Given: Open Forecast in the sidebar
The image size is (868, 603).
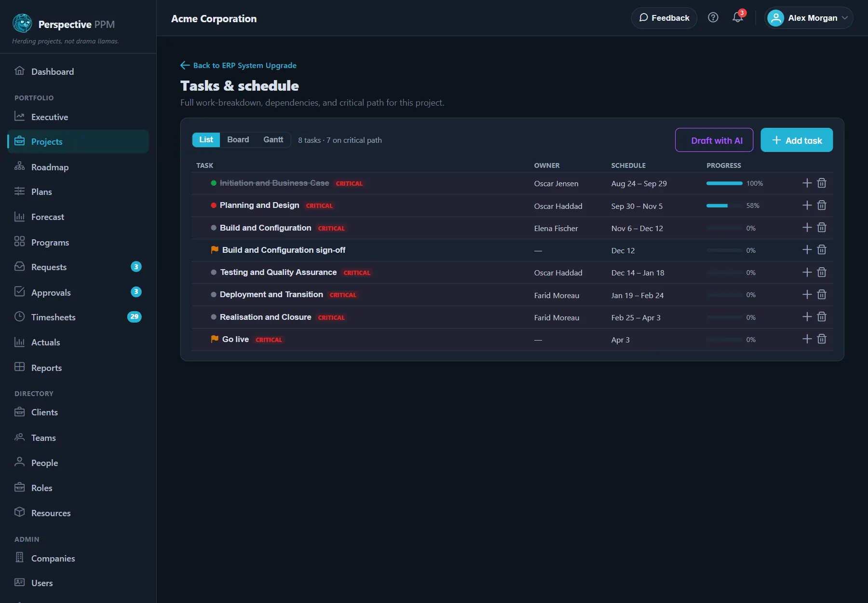Looking at the screenshot, I should click(78, 217).
